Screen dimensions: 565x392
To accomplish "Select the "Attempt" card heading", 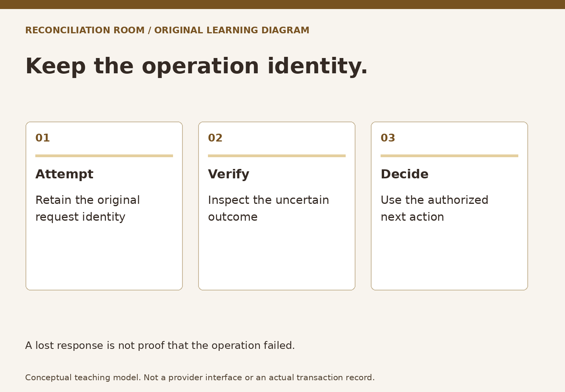I will pos(64,174).
